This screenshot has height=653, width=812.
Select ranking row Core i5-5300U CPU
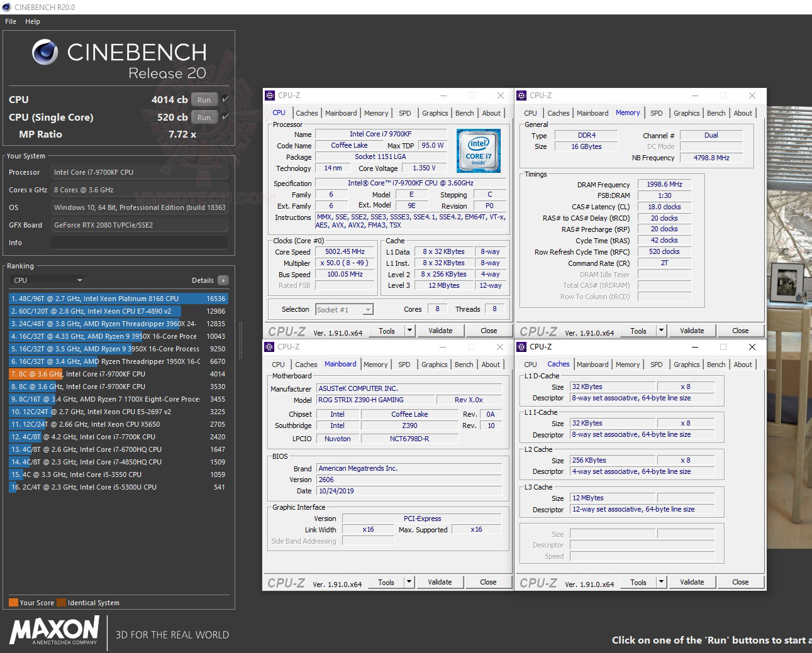click(x=118, y=487)
